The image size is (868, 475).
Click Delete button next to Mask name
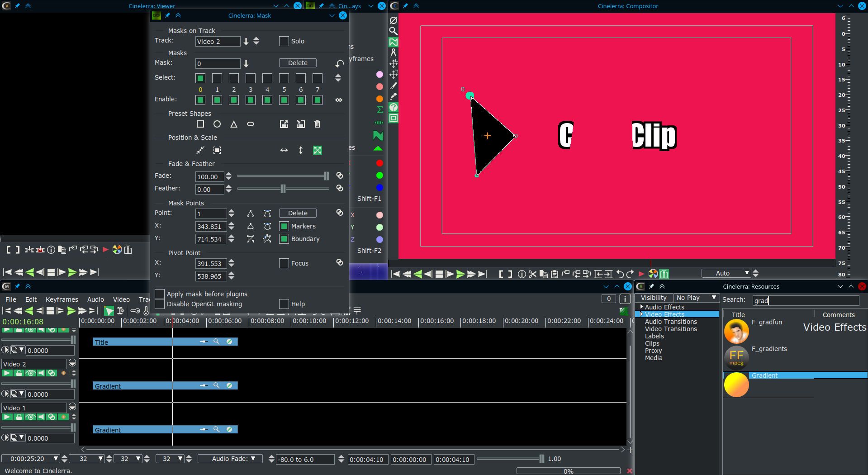[x=298, y=63]
